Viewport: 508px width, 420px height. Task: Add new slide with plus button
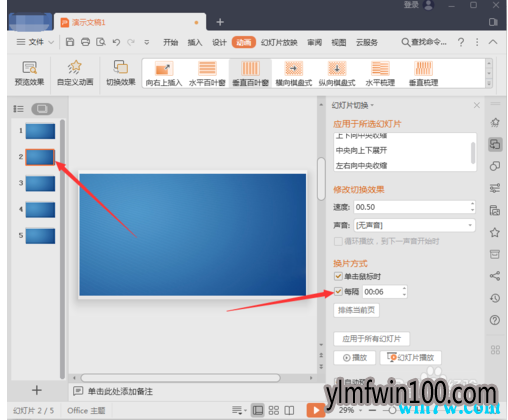(x=37, y=390)
